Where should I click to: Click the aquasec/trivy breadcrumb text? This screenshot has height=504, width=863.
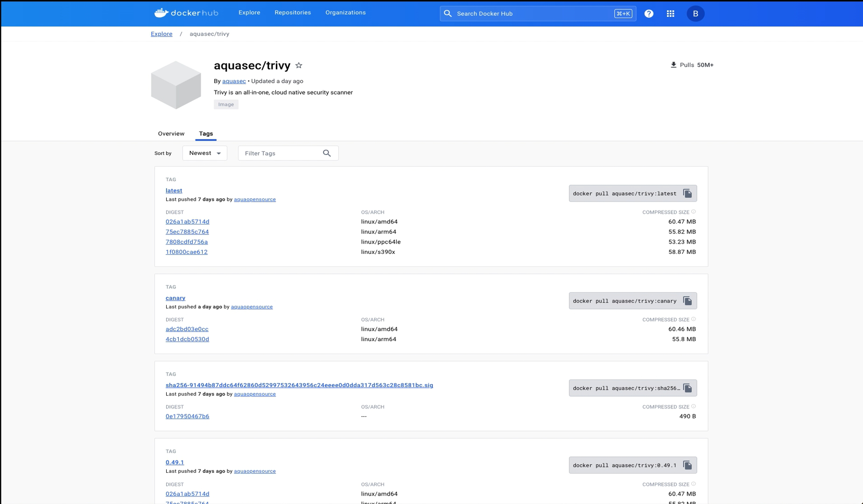(209, 34)
